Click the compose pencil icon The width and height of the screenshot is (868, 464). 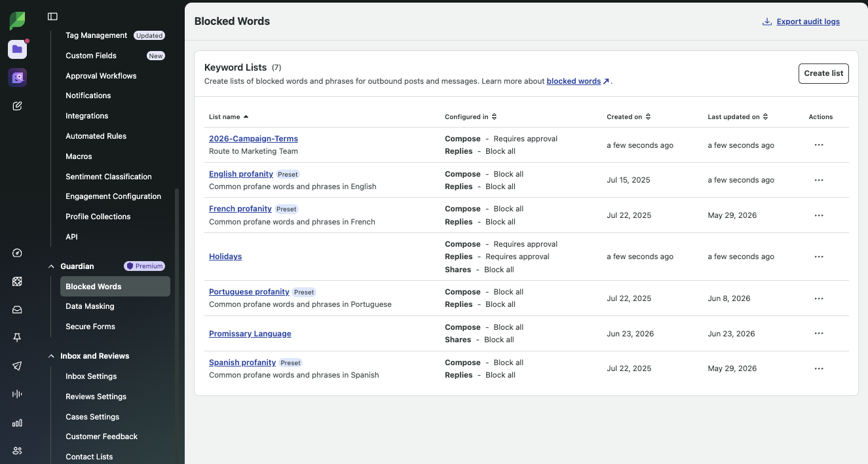[x=17, y=105]
